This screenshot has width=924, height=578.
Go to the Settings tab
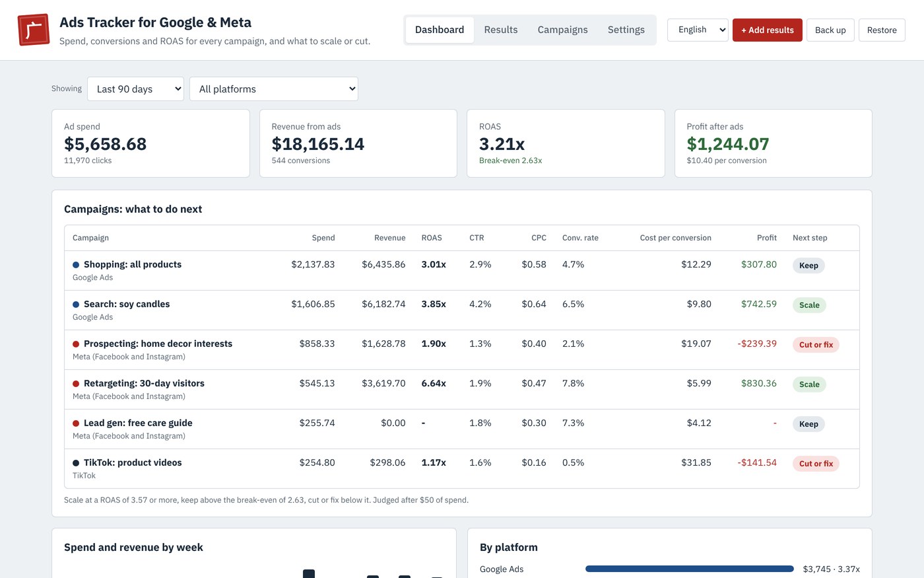click(x=626, y=30)
